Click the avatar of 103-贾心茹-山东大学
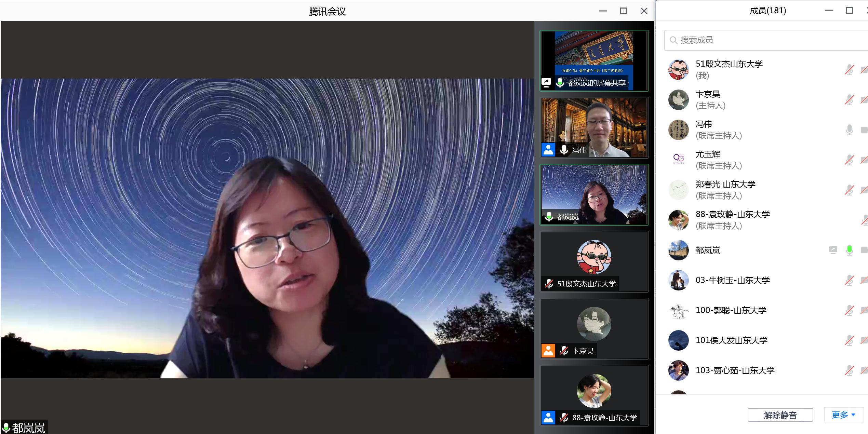The height and width of the screenshot is (434, 868). click(678, 370)
